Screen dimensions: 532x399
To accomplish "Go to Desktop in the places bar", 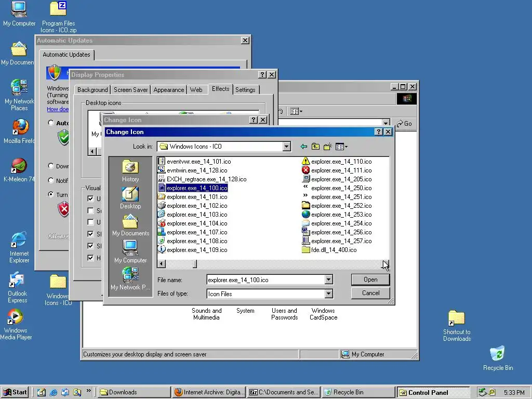I will pos(130,198).
